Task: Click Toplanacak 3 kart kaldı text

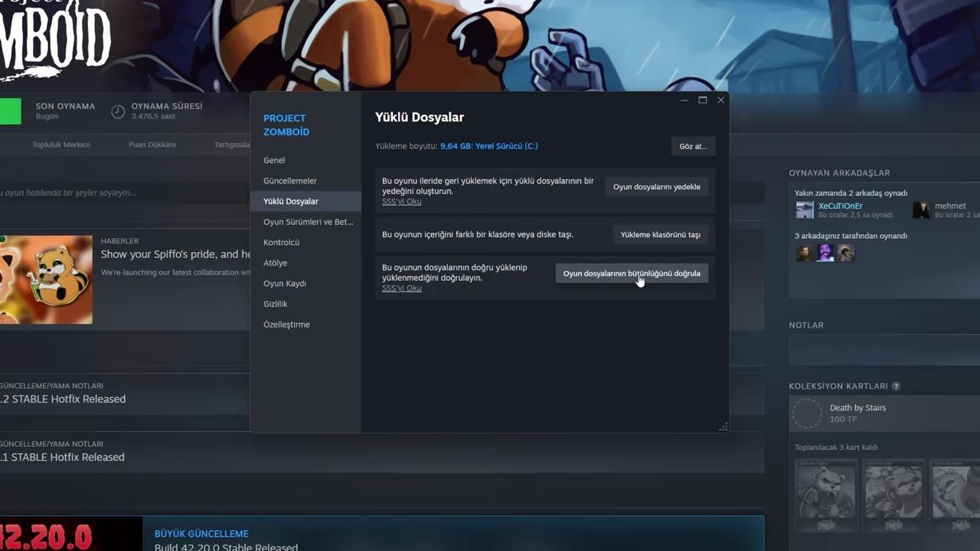Action: coord(836,448)
